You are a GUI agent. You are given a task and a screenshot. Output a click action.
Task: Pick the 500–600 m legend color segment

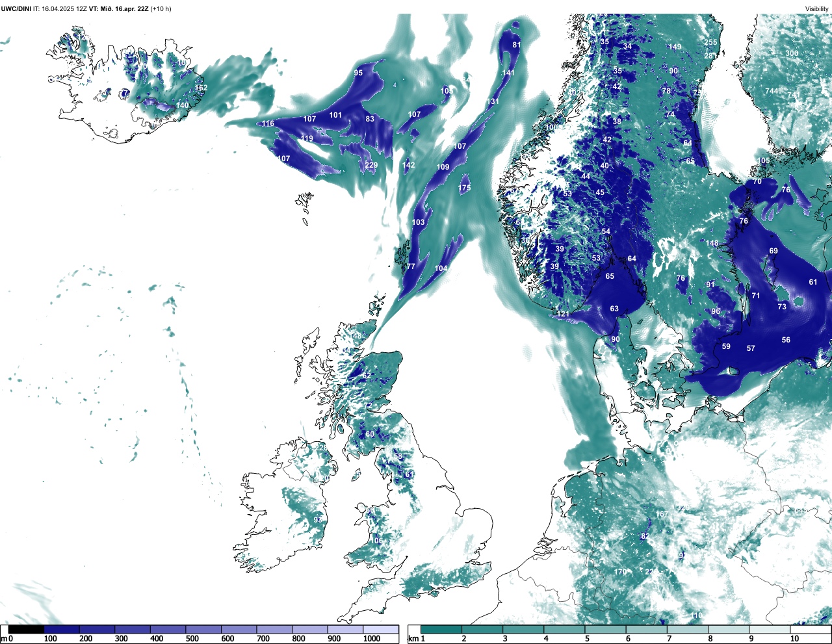point(203,629)
